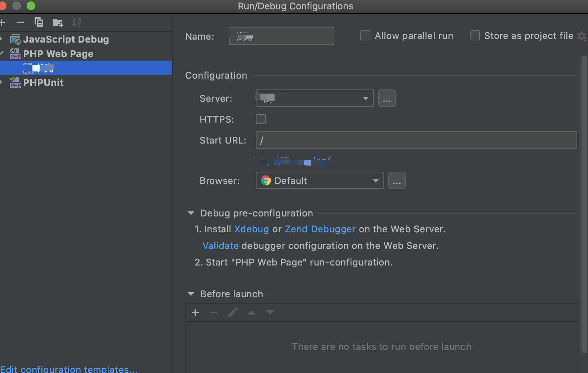Click the right panel vertical scrollbar
588x373 pixels.
pos(584,205)
